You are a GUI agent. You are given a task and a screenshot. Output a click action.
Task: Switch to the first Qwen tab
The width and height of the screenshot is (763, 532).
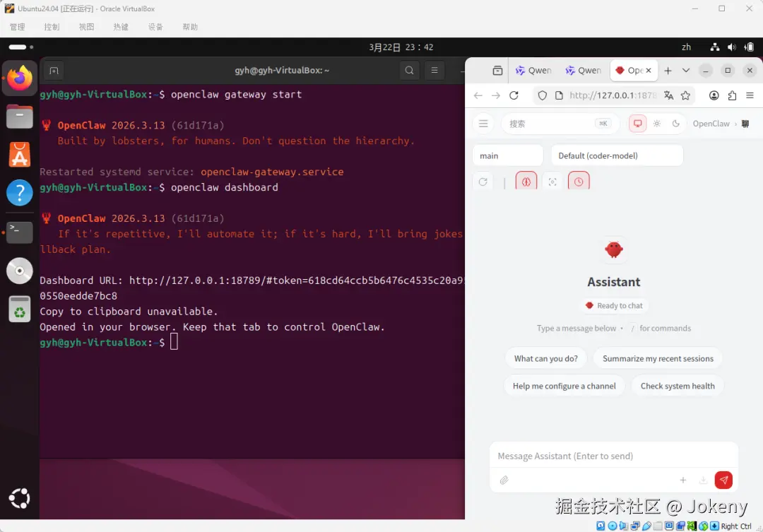click(x=534, y=71)
